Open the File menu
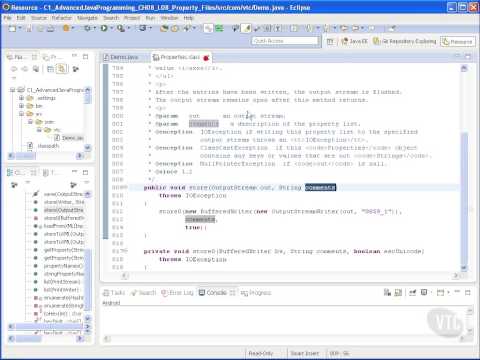 click(7, 18)
